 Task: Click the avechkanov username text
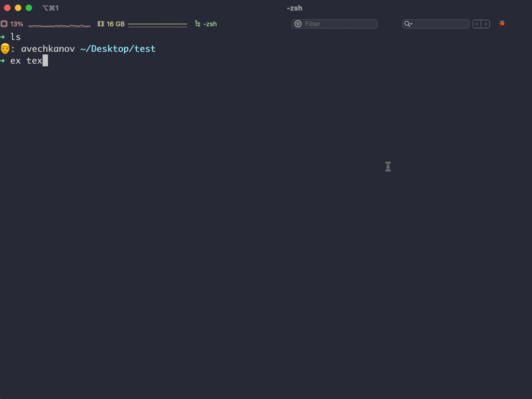[48, 49]
